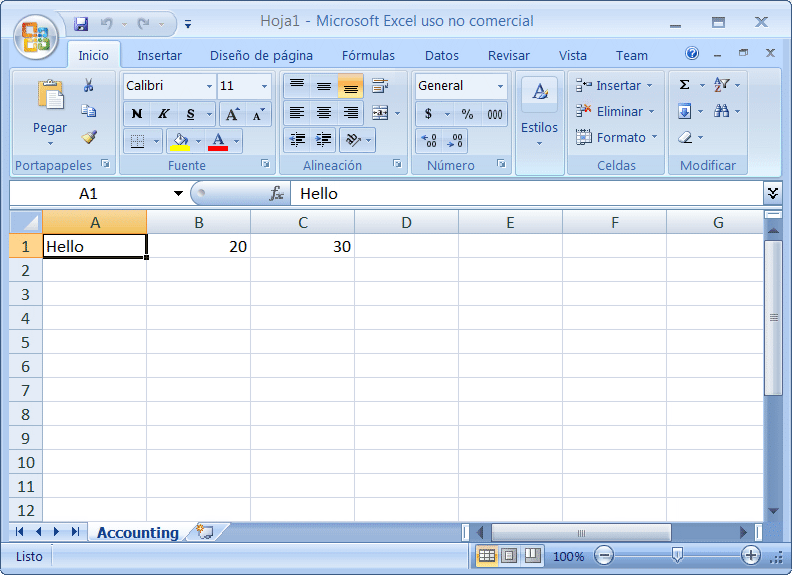Select the Format Painter brush icon
The width and height of the screenshot is (792, 575).
tap(89, 137)
